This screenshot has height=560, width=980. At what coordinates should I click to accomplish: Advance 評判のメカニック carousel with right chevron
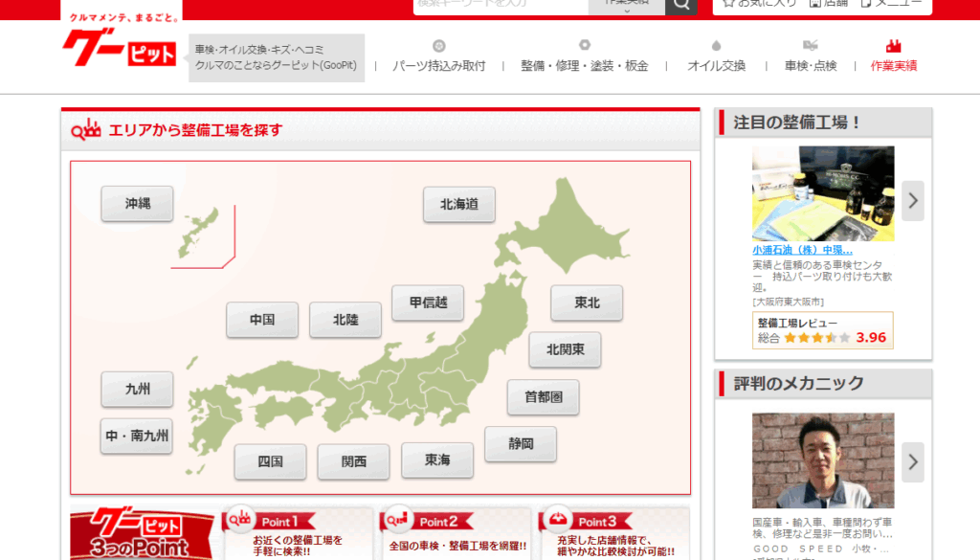tap(913, 462)
